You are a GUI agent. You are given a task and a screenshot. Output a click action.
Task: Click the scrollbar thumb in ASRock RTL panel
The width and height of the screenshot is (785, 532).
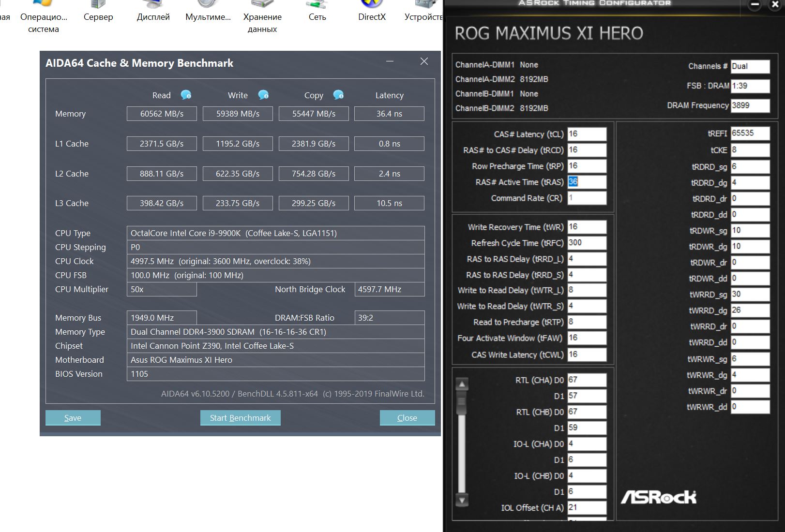tap(462, 402)
